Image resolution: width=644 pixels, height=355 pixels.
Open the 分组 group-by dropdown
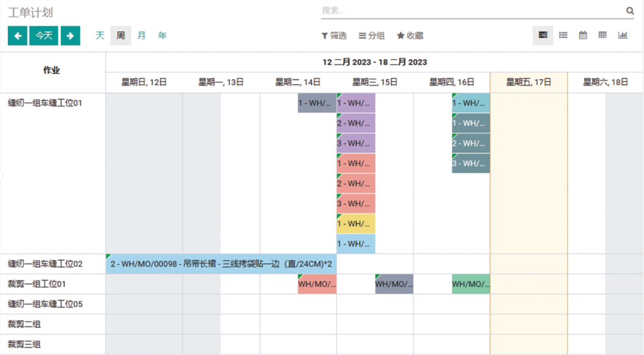point(372,36)
